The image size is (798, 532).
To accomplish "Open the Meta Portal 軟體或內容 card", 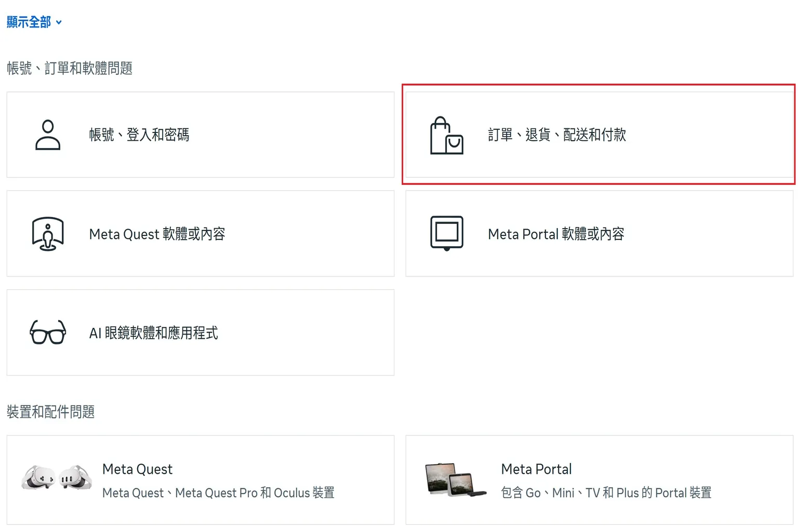I will point(599,233).
